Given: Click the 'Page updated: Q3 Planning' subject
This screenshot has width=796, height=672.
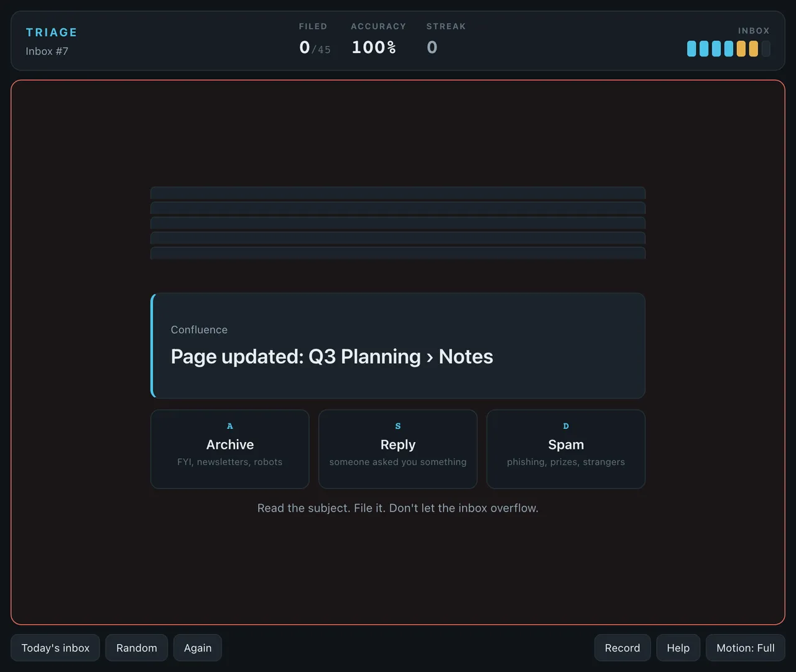Looking at the screenshot, I should tap(332, 356).
